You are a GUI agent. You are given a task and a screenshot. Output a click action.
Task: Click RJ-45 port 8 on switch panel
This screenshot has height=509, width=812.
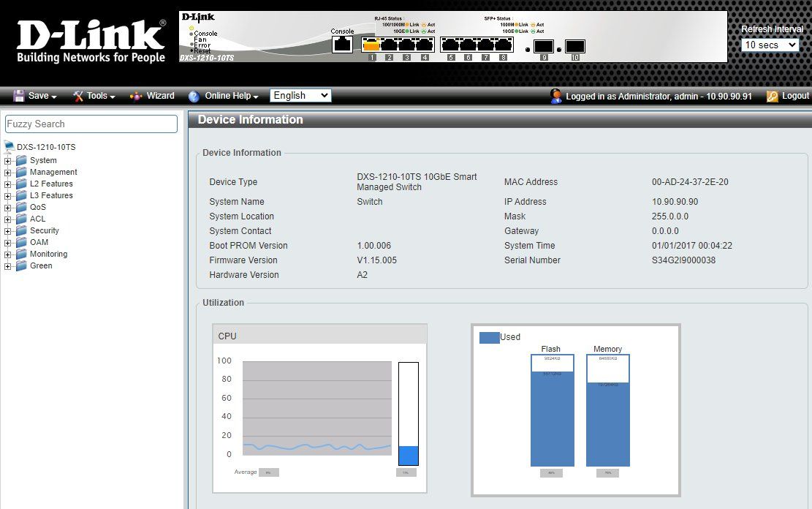coord(504,45)
